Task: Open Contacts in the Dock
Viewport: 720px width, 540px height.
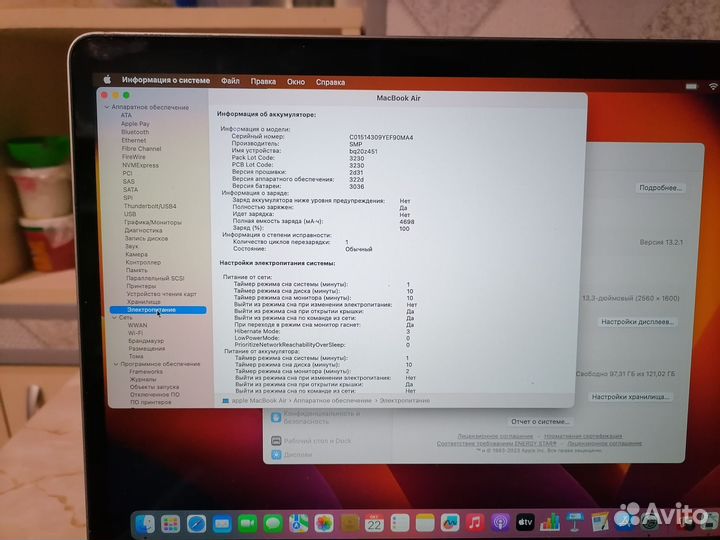Action: pos(350,523)
